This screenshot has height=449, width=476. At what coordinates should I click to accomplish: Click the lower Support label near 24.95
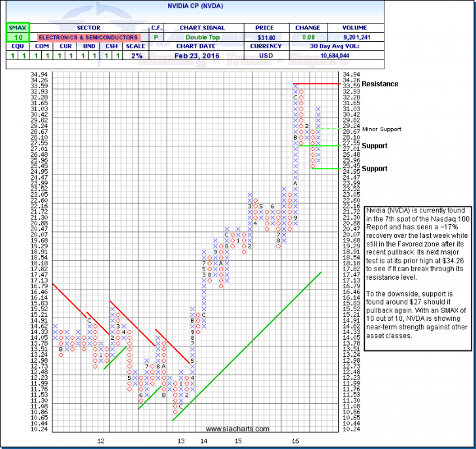[x=375, y=169]
